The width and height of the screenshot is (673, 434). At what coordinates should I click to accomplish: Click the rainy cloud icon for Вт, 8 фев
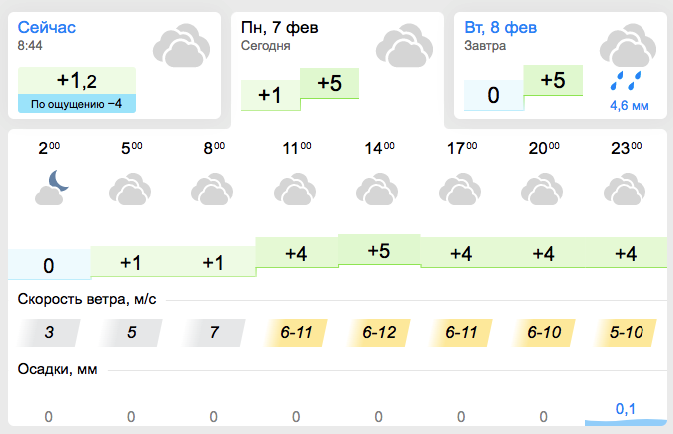point(628,45)
